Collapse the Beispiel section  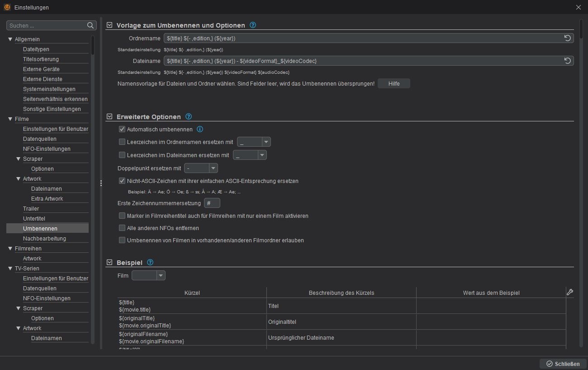click(109, 262)
